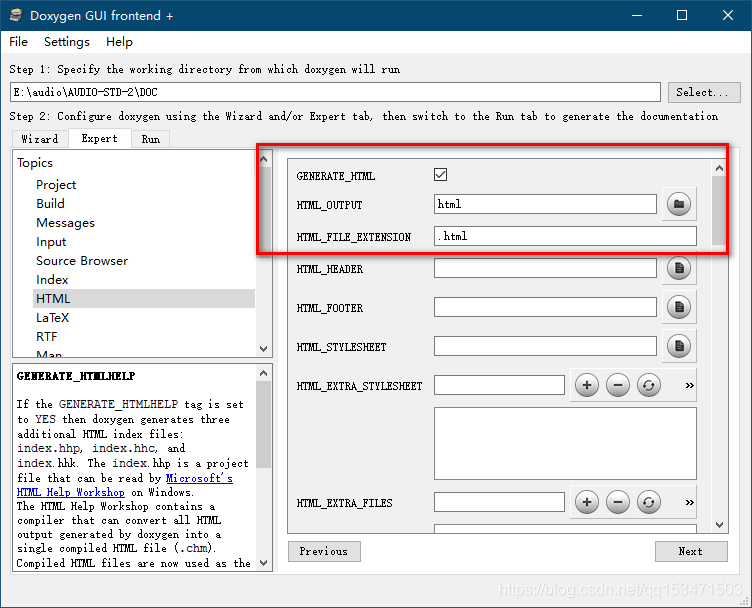This screenshot has width=752, height=608.
Task: Remove entry from HTML_EXTRA_FILES list
Action: [618, 502]
